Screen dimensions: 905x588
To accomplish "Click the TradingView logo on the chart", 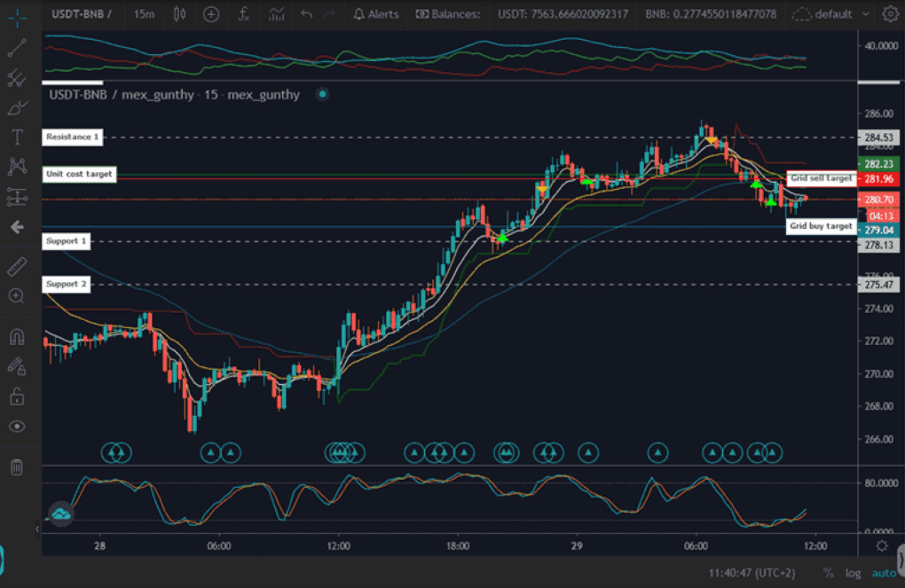I will 61,514.
